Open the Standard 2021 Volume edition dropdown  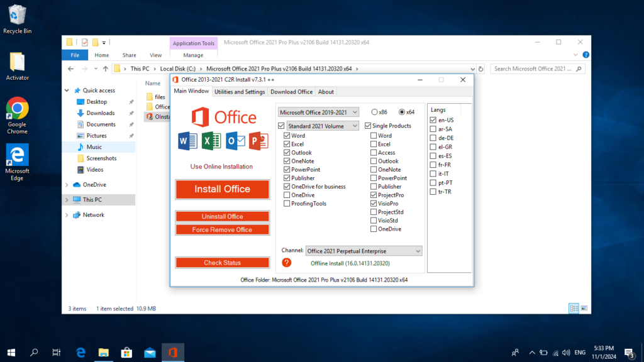click(x=323, y=126)
